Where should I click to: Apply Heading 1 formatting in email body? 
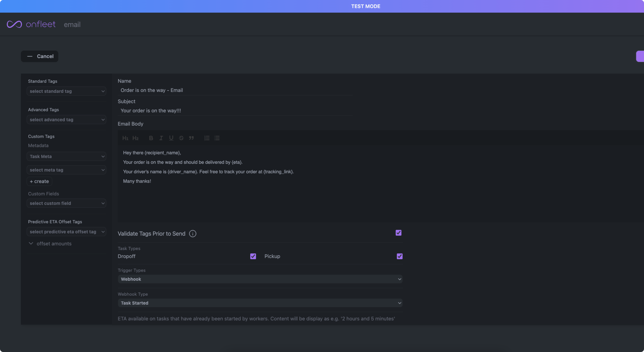click(x=125, y=138)
